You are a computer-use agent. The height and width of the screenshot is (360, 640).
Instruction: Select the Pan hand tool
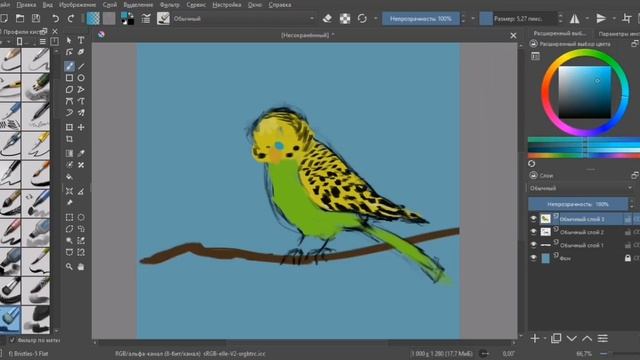[x=81, y=267]
